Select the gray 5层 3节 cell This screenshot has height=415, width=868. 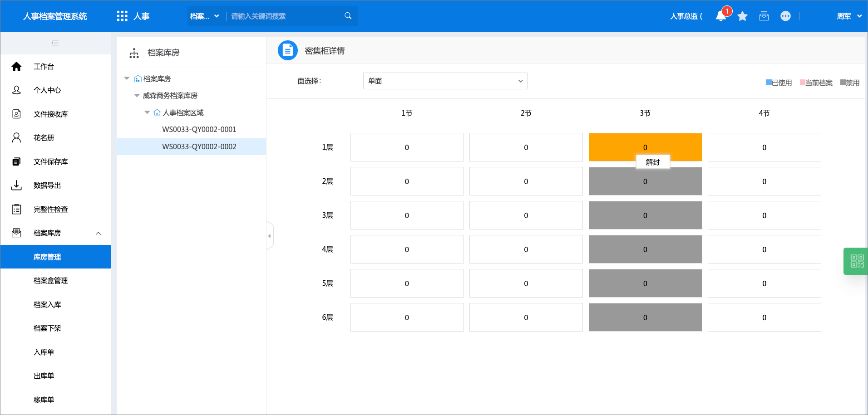pyautogui.click(x=645, y=283)
